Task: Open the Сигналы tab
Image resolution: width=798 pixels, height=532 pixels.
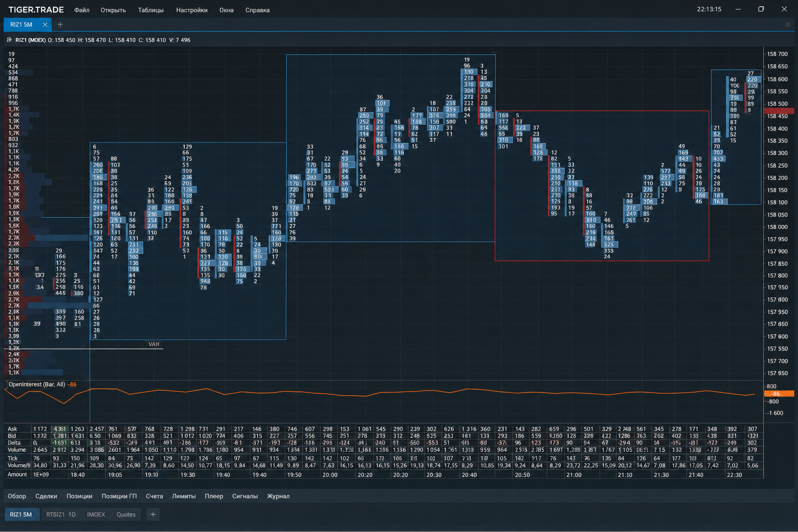Action: (245, 496)
